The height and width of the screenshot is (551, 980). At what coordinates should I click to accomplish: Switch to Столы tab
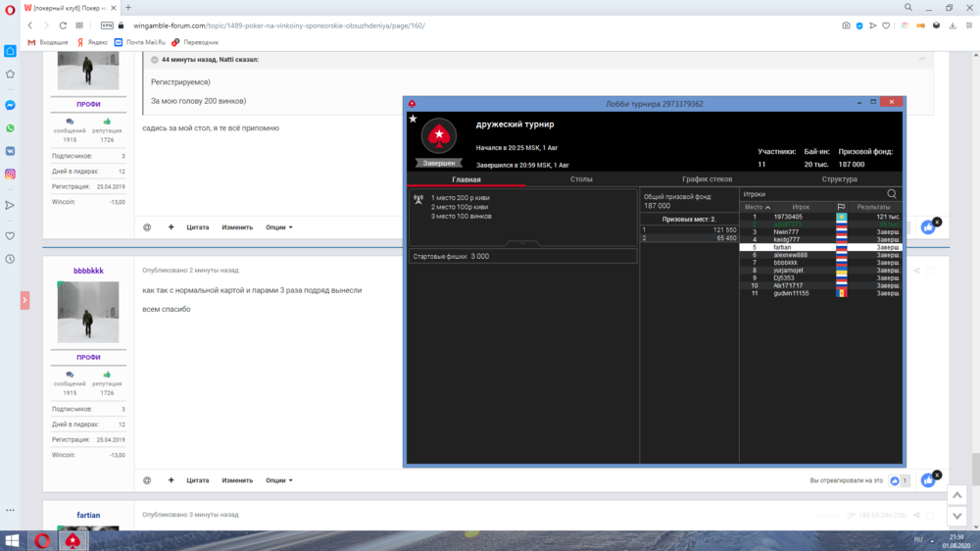click(581, 179)
